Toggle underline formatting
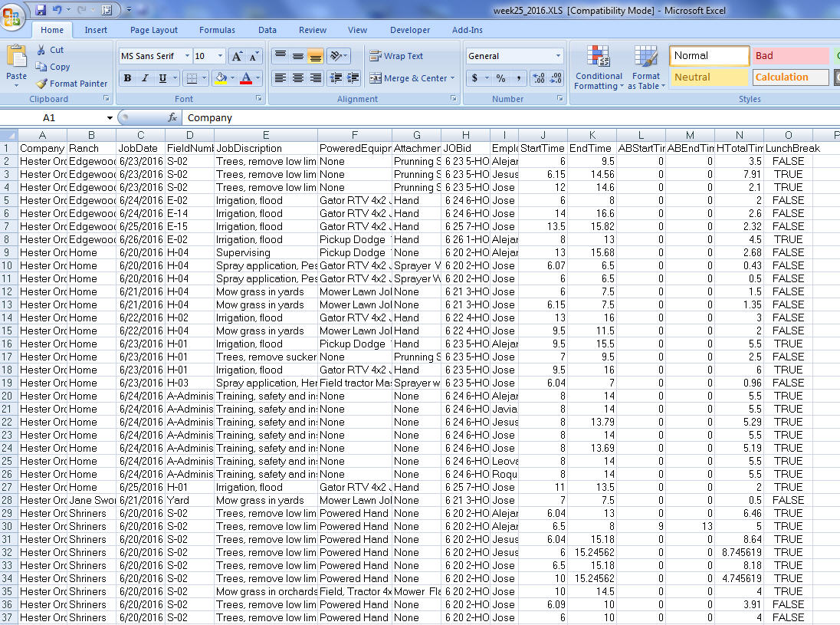Image resolution: width=840 pixels, height=625 pixels. [162, 78]
